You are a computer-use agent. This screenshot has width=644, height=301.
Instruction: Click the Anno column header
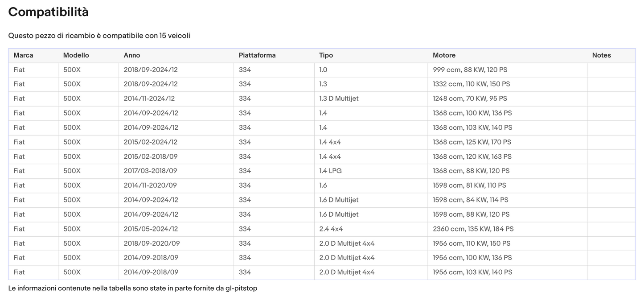pos(132,55)
